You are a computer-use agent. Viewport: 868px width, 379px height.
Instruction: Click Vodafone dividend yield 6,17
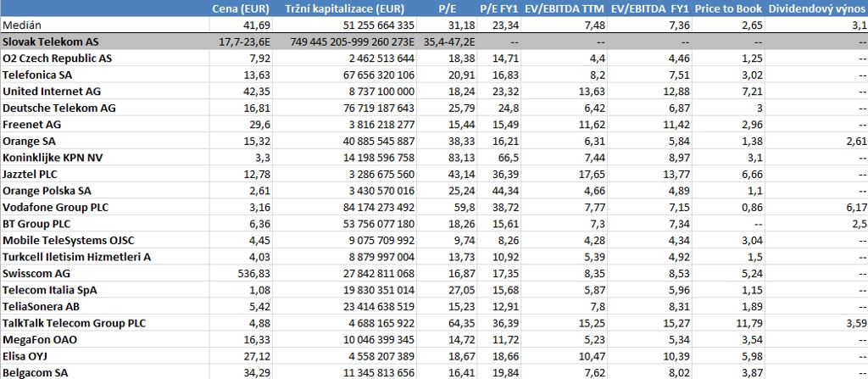(857, 208)
